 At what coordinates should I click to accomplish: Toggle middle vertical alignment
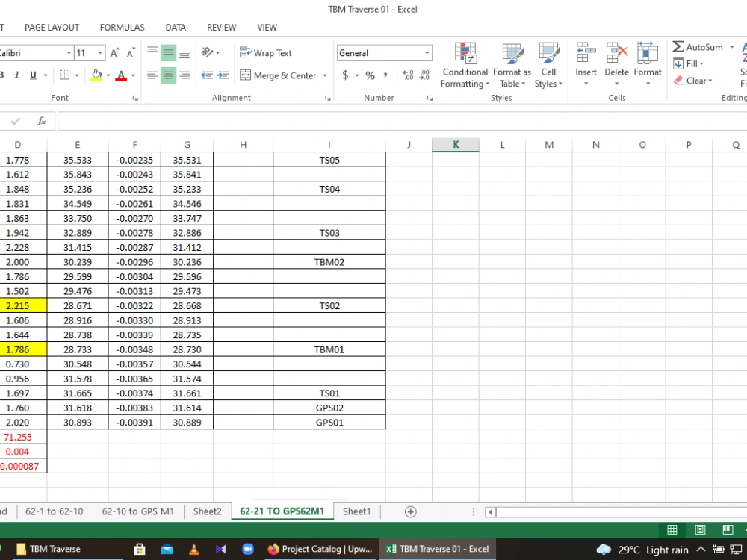(x=168, y=52)
